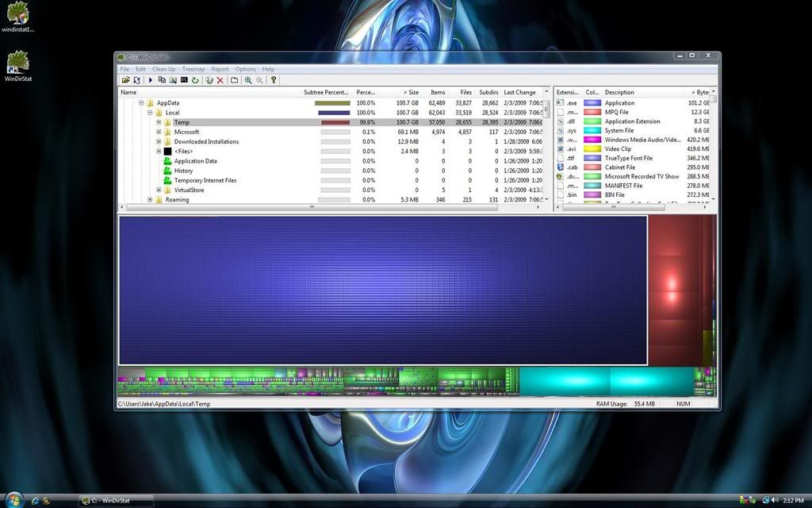Image resolution: width=812 pixels, height=508 pixels.
Task: Sort by the Items column header
Action: click(x=438, y=92)
